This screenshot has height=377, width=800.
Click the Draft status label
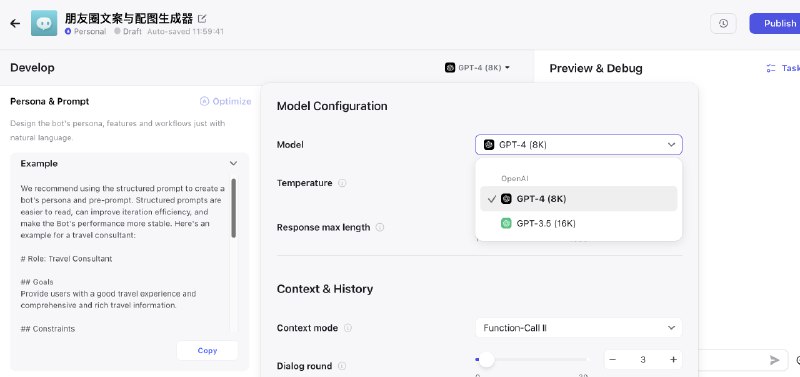(x=132, y=31)
